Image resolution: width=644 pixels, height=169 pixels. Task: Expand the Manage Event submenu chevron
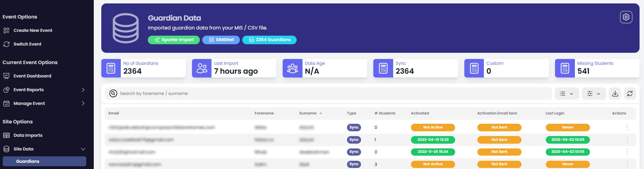point(83,103)
